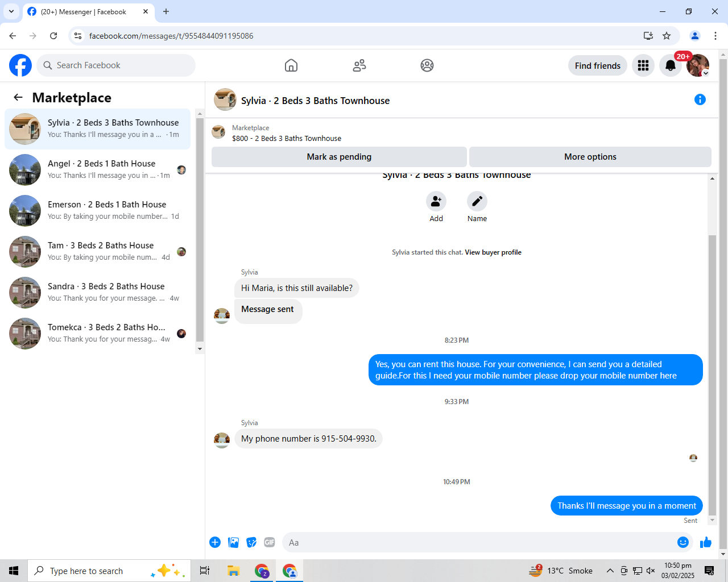Open Sylvia 2 Beds 3 Baths Townhouse chat

click(x=98, y=129)
